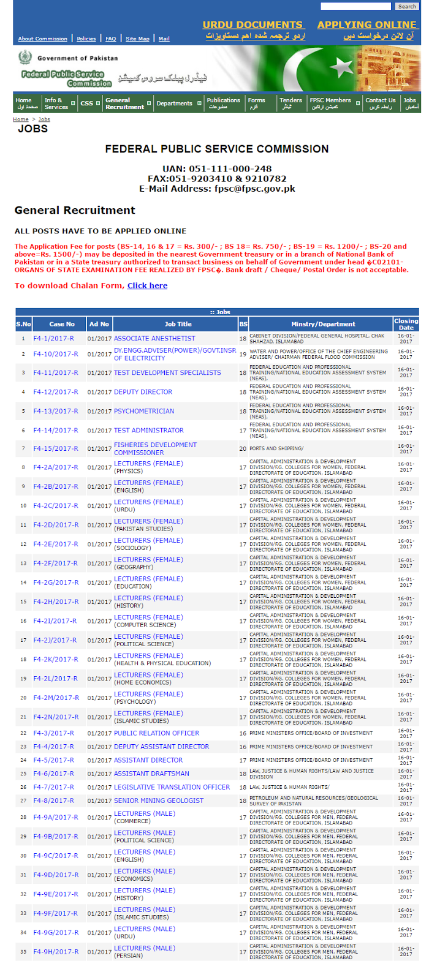429x980 pixels.
Task: Click here to download Chalan Form
Action: click(147, 285)
